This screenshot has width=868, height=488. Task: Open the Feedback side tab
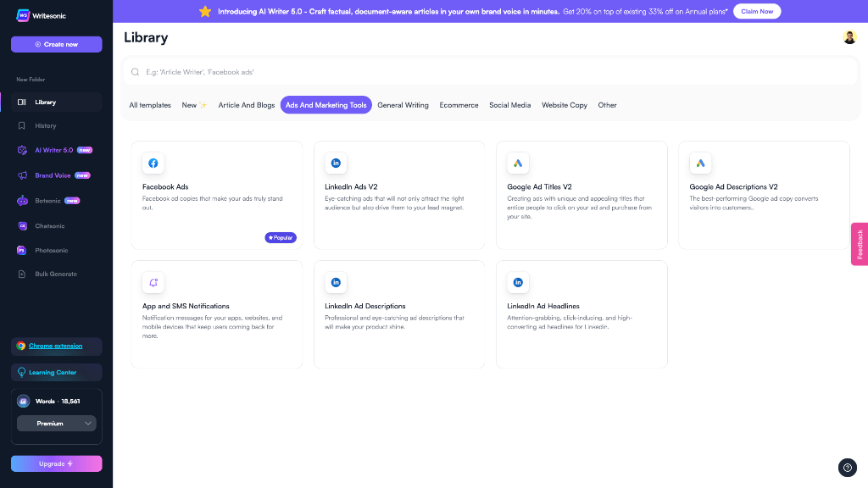tap(860, 244)
